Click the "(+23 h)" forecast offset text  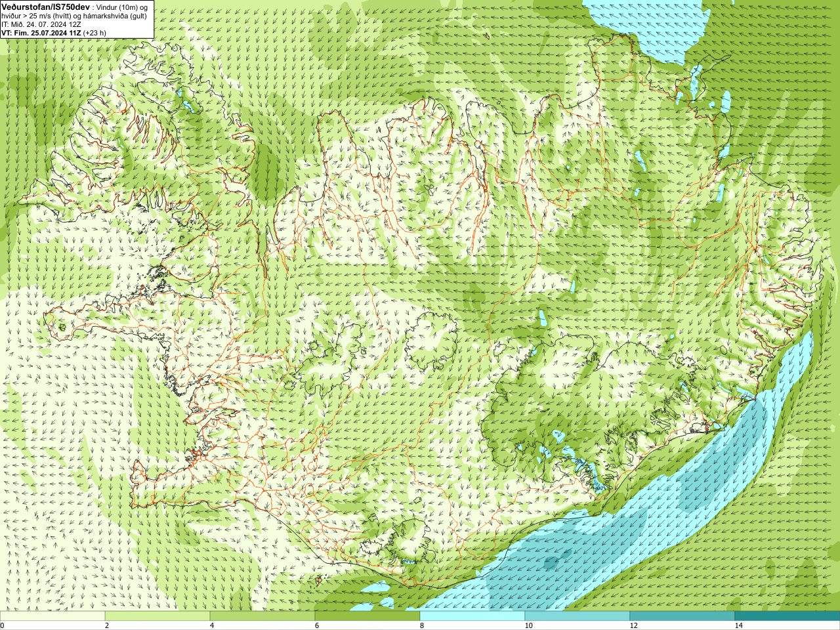[94, 33]
